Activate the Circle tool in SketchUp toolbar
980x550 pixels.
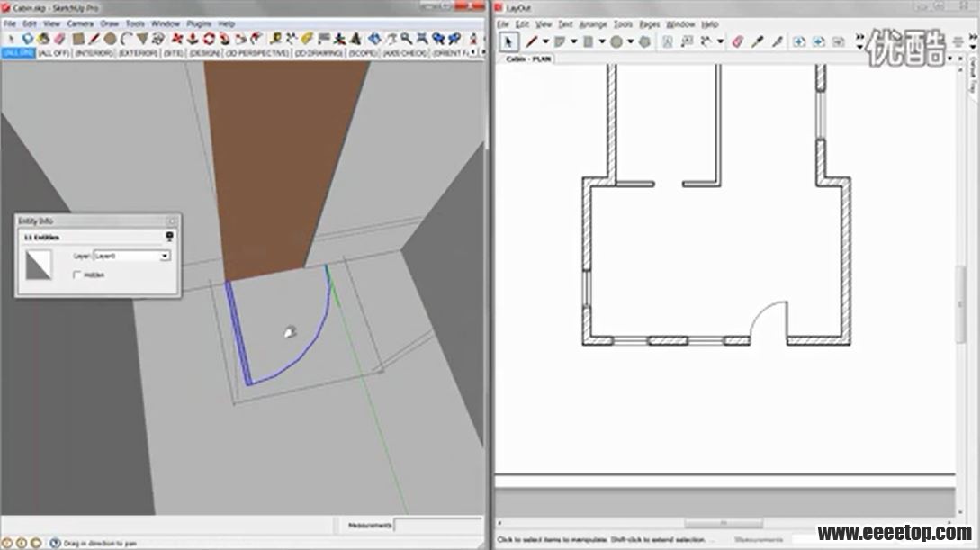pyautogui.click(x=110, y=39)
